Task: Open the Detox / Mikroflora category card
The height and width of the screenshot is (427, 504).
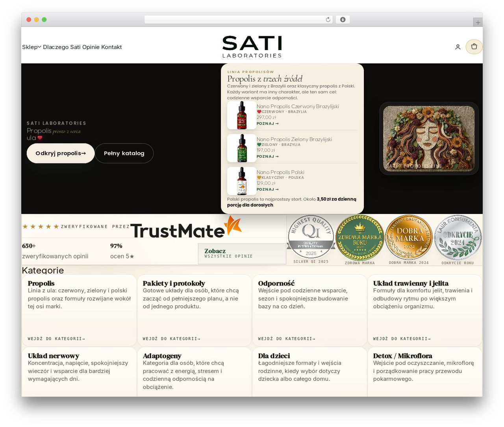Action: 425,372
